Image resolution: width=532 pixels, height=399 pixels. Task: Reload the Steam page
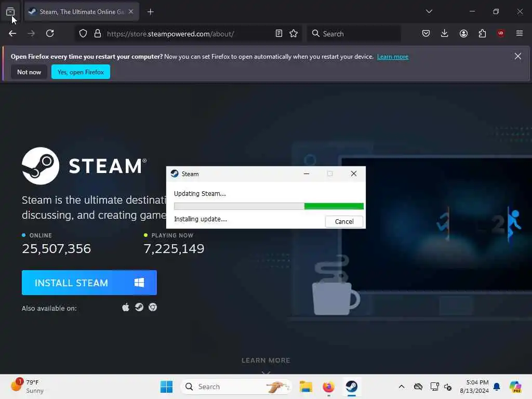50,34
